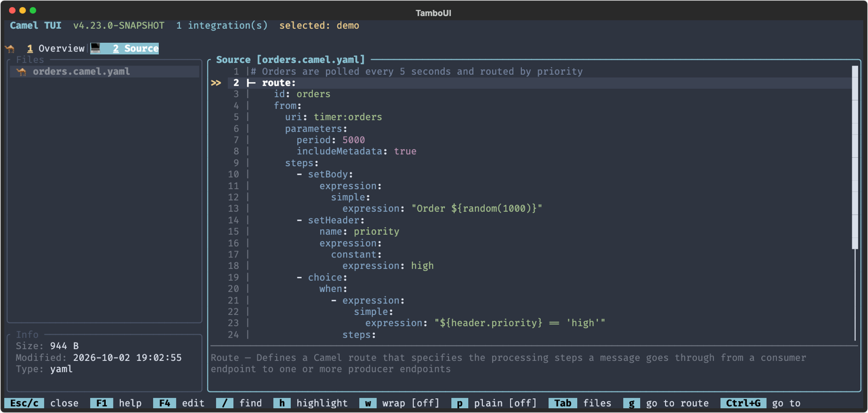868x413 pixels.
Task: Click 'when:' on line 20
Action: click(x=334, y=289)
